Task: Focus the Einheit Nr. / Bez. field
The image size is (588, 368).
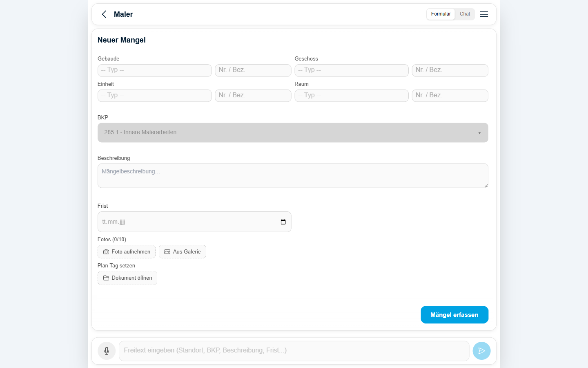Action: tap(253, 96)
